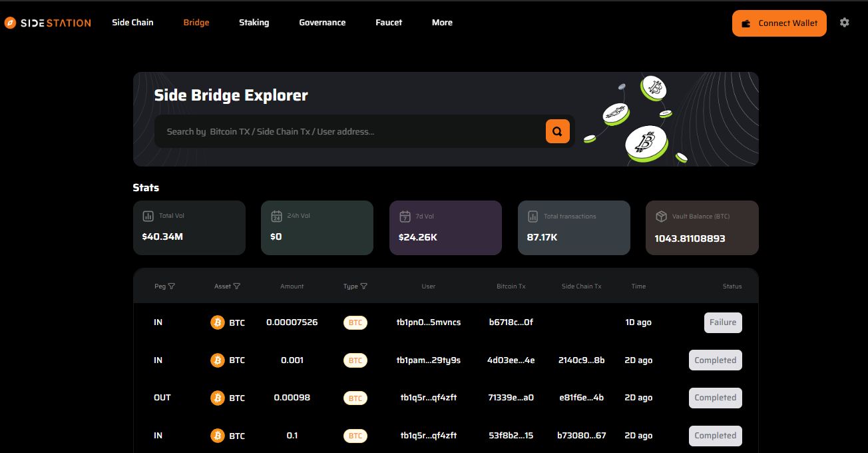Viewport: 868px width, 453px height.
Task: Click the orange search magnifier button
Action: (x=557, y=131)
